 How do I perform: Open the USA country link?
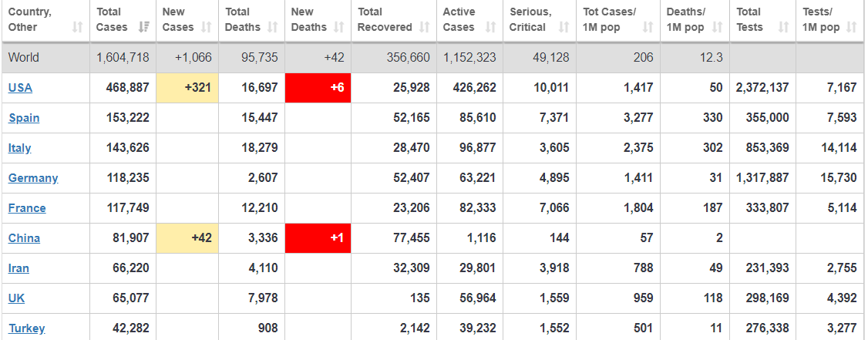click(20, 88)
